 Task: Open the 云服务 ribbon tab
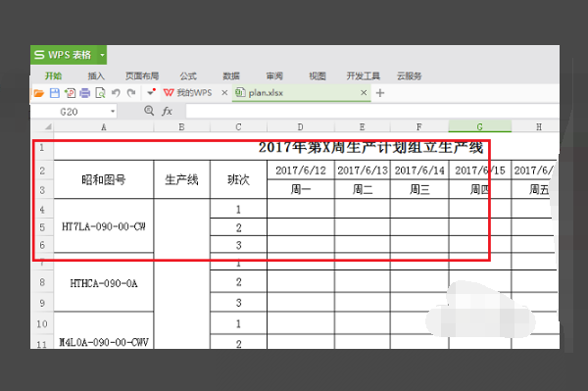(x=409, y=76)
